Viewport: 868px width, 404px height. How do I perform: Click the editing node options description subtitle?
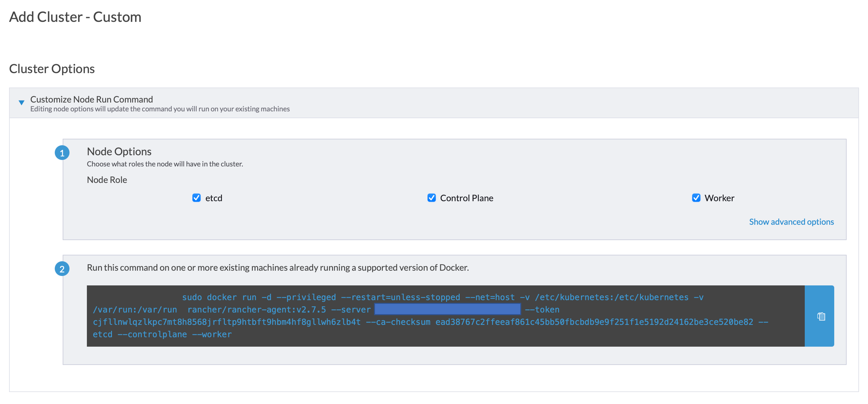[160, 109]
